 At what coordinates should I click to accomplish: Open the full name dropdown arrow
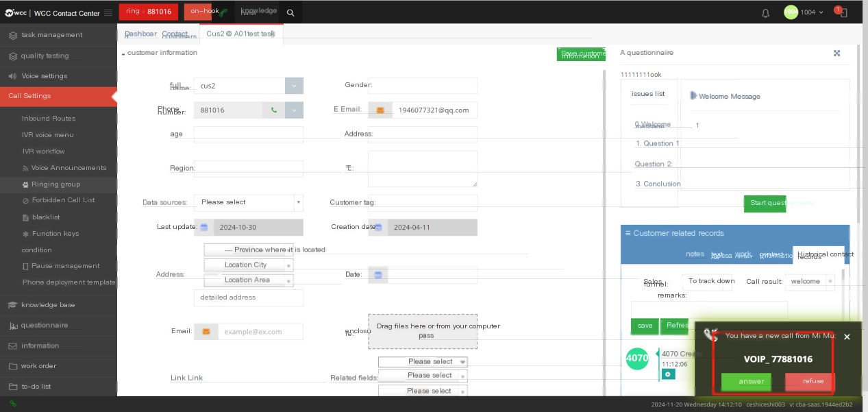coord(294,86)
